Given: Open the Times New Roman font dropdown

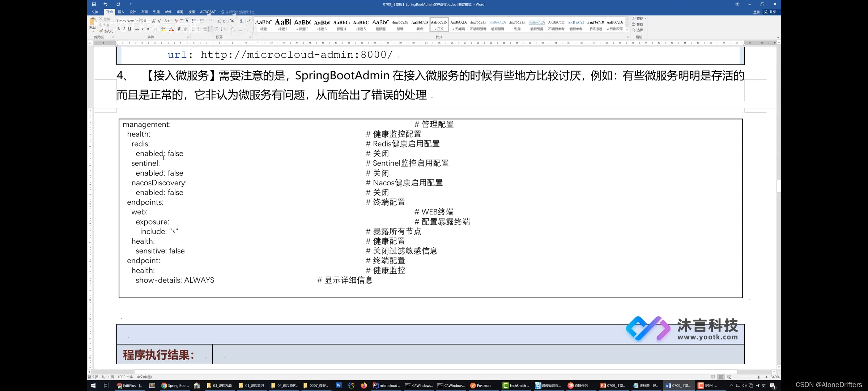Looking at the screenshot, I should [x=137, y=21].
